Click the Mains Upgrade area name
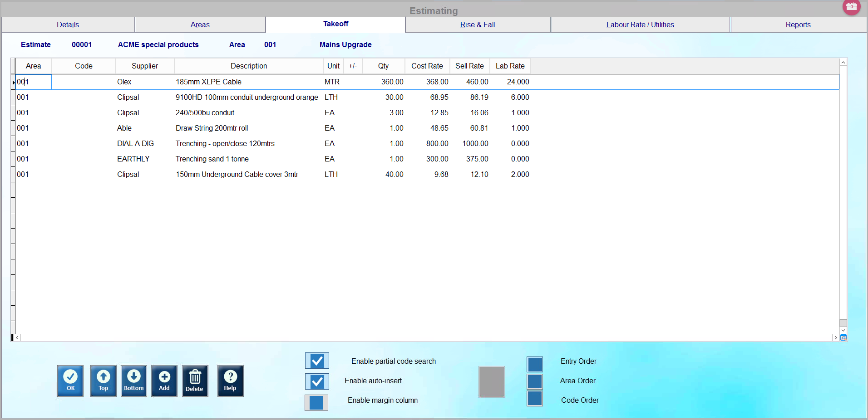The image size is (868, 420). click(x=345, y=44)
